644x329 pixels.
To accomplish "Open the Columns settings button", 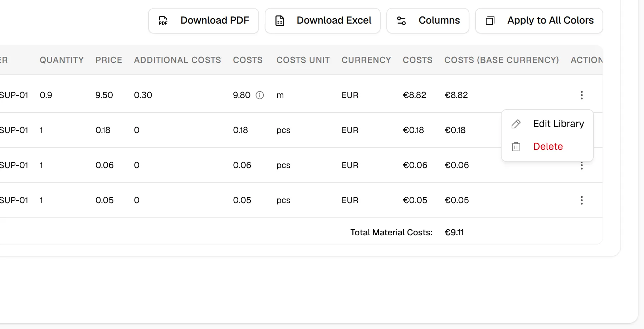I will 428,21.
